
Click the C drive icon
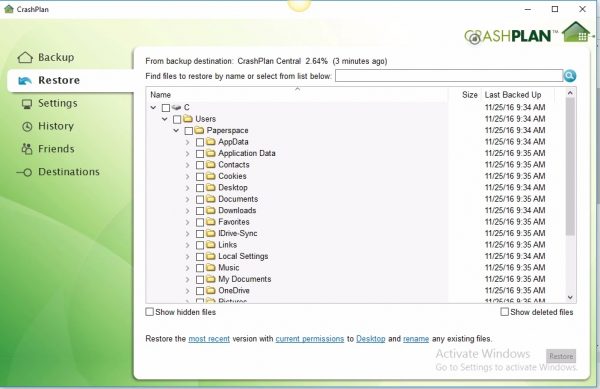click(x=176, y=107)
